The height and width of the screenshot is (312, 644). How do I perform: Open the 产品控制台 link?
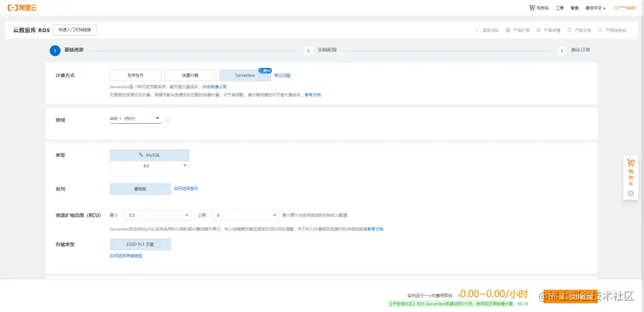pos(615,30)
